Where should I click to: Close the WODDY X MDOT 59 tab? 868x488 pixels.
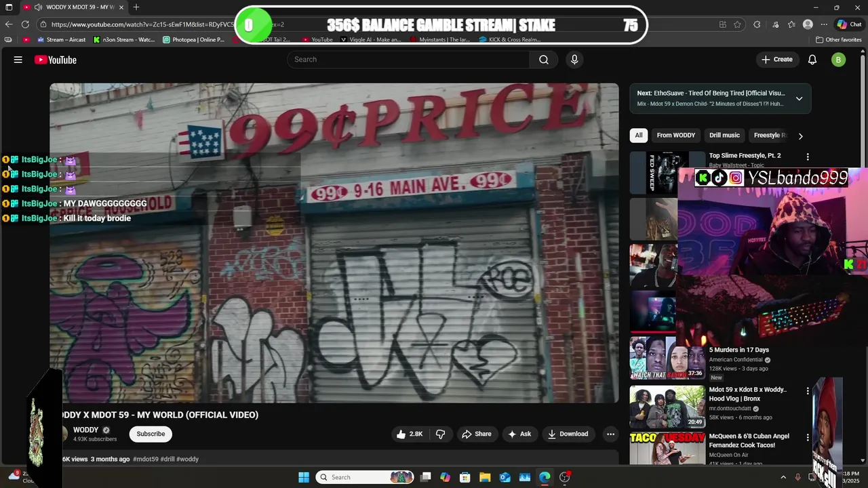click(121, 7)
